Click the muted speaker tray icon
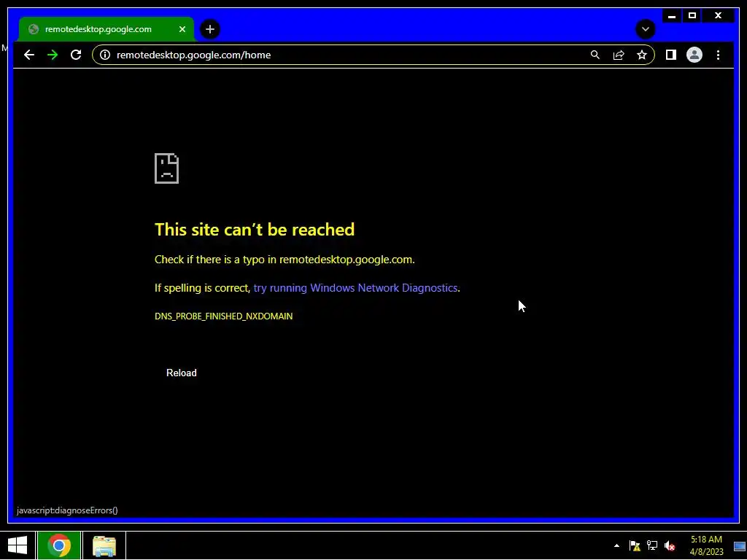This screenshot has height=560, width=747. [670, 545]
